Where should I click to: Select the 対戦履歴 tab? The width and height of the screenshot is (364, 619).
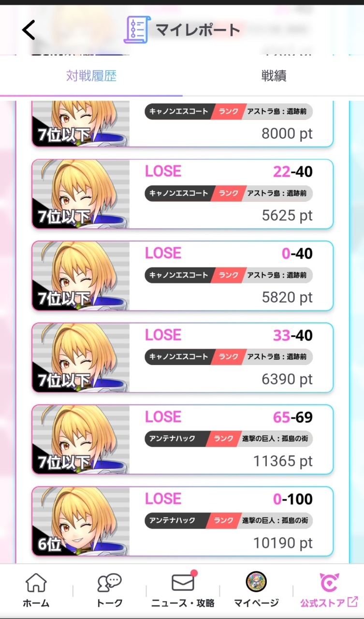(x=91, y=76)
